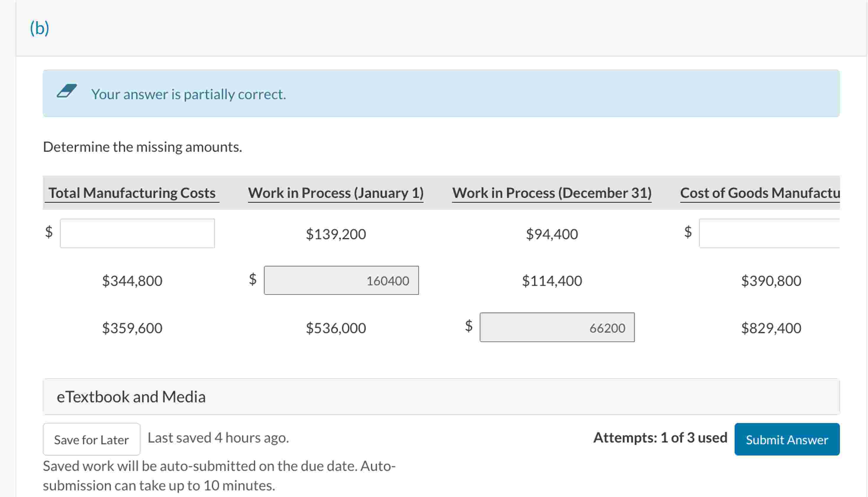868x497 pixels.
Task: Click the Save for Later button
Action: tap(91, 440)
